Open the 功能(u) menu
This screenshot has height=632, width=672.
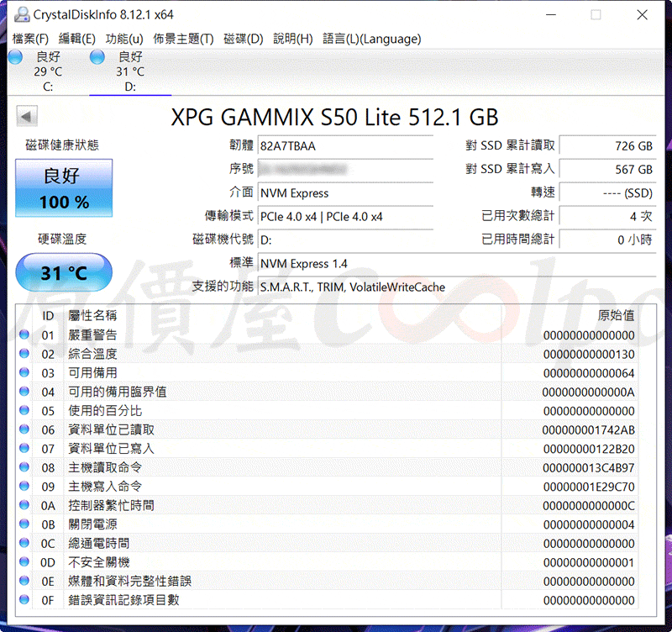[x=124, y=39]
